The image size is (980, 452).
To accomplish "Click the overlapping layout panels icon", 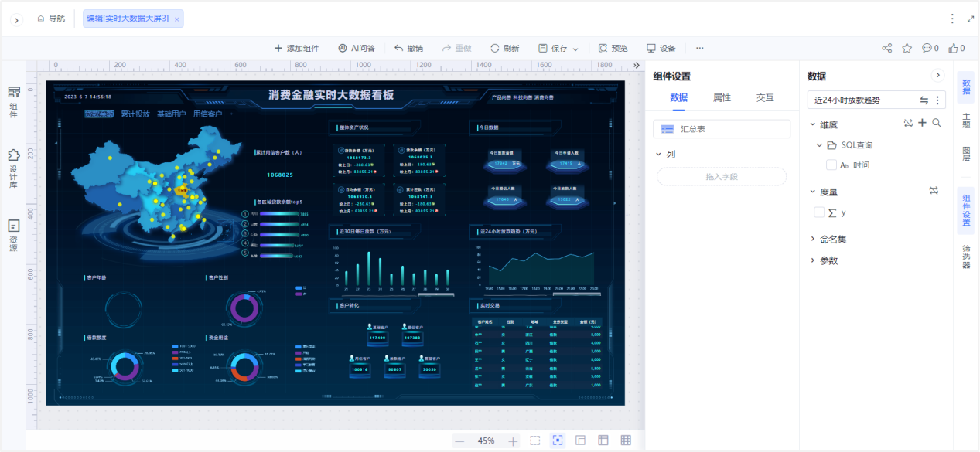I will (x=580, y=440).
